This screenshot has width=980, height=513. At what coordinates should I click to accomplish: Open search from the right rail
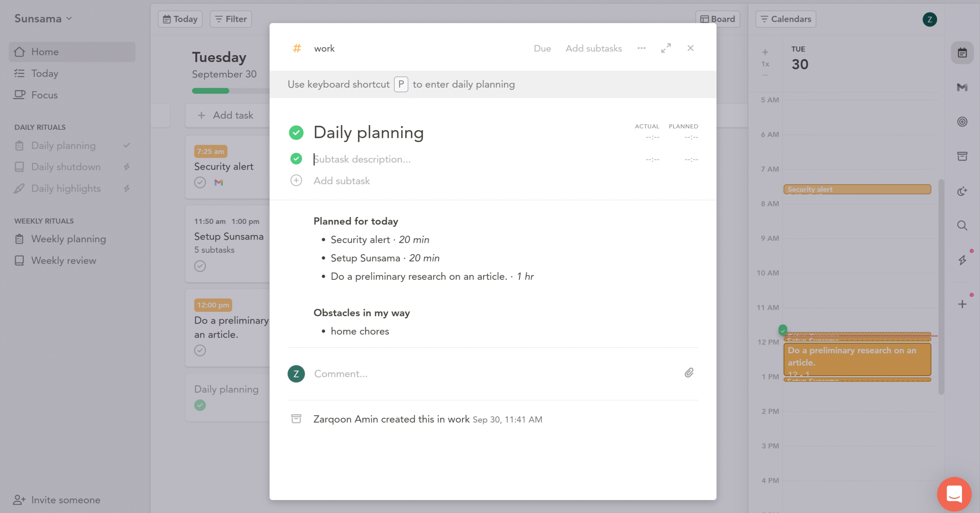[x=962, y=225]
